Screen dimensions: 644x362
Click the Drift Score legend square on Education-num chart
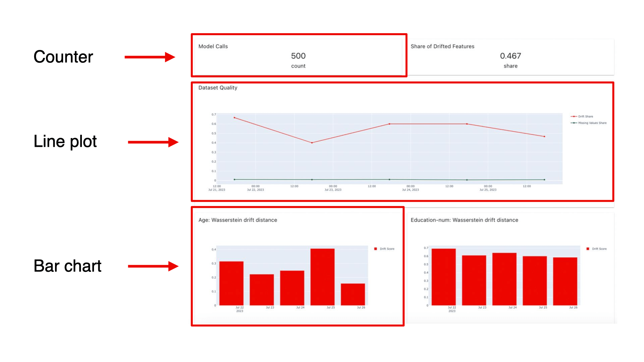click(x=588, y=249)
